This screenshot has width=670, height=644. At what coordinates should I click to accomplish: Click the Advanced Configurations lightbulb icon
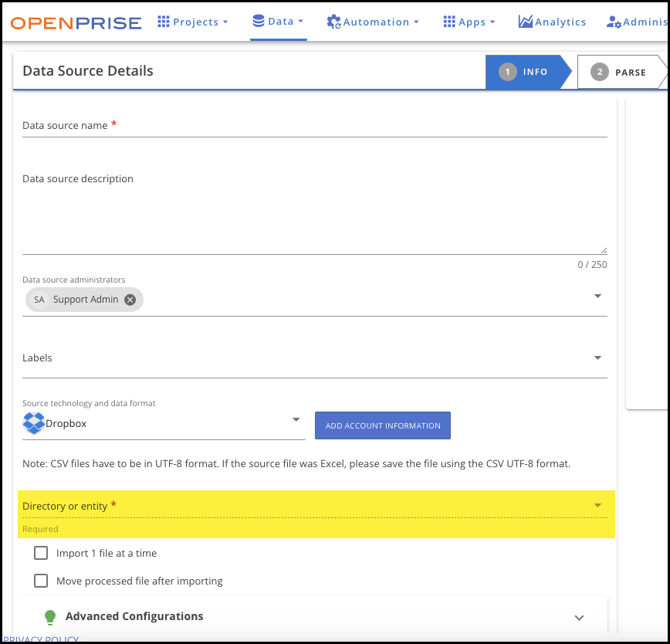pyautogui.click(x=49, y=617)
